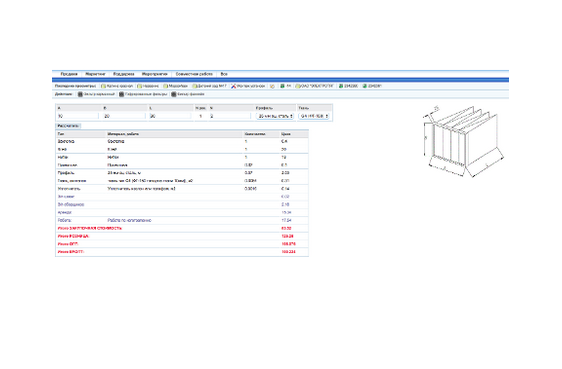Open the Продажи menu tab

pyautogui.click(x=69, y=74)
